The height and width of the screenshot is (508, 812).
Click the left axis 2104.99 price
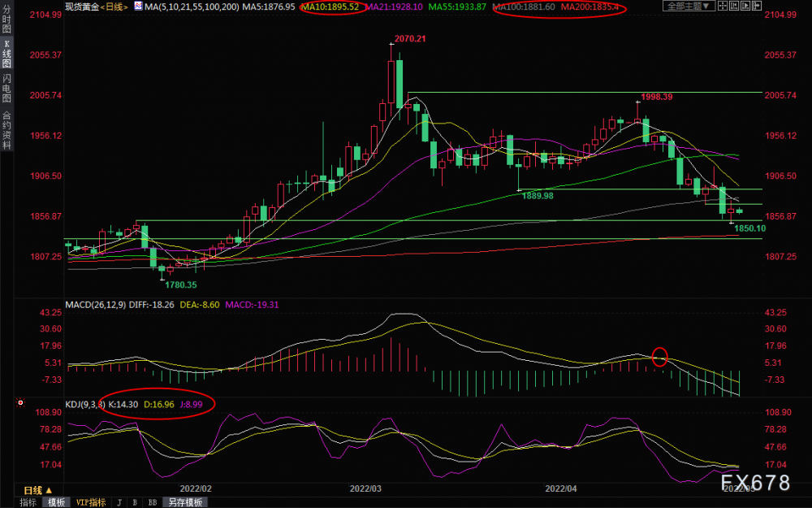pyautogui.click(x=46, y=15)
